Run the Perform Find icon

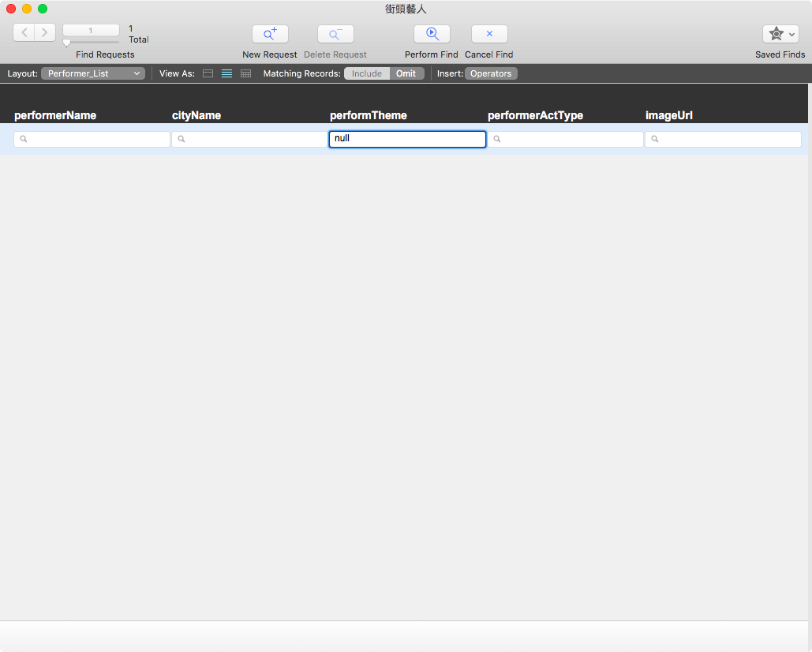coord(432,34)
